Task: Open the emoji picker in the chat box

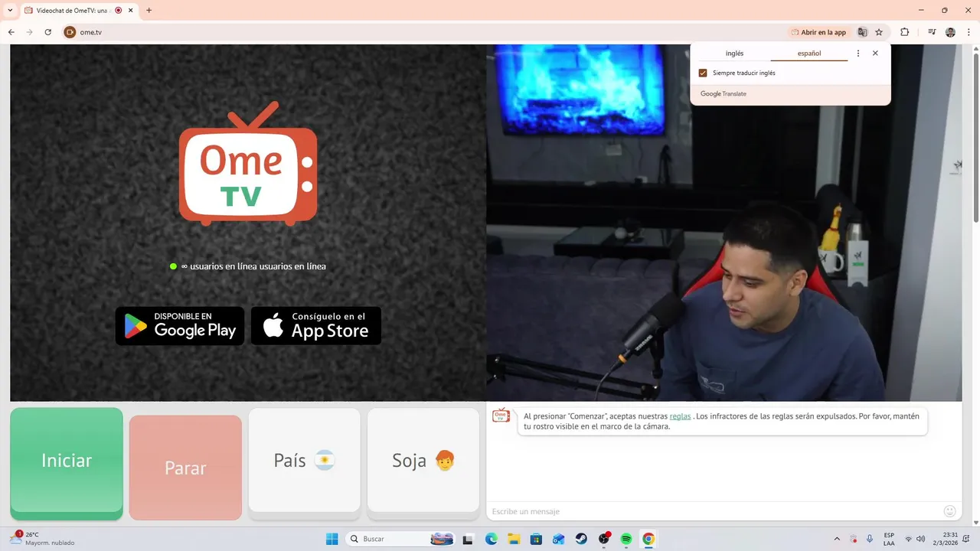Action: (x=949, y=511)
